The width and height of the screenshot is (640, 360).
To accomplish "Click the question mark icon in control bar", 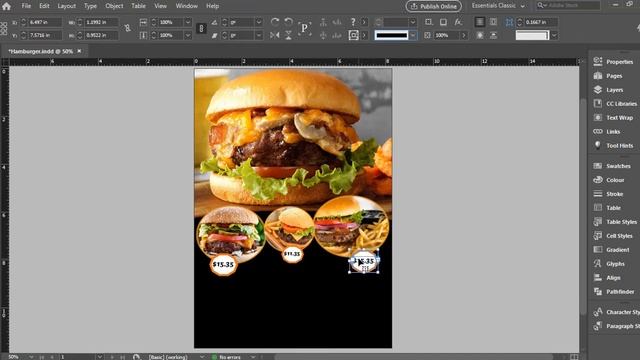I will pyautogui.click(x=353, y=22).
